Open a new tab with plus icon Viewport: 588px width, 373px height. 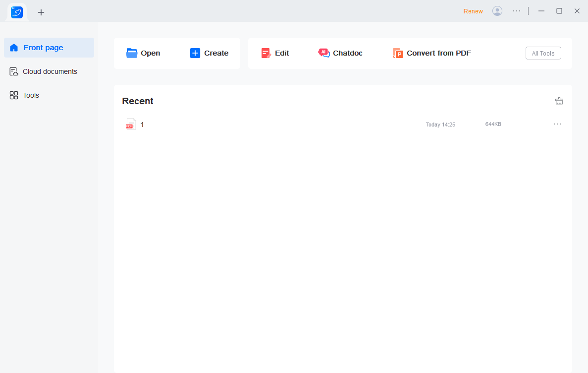pos(41,12)
